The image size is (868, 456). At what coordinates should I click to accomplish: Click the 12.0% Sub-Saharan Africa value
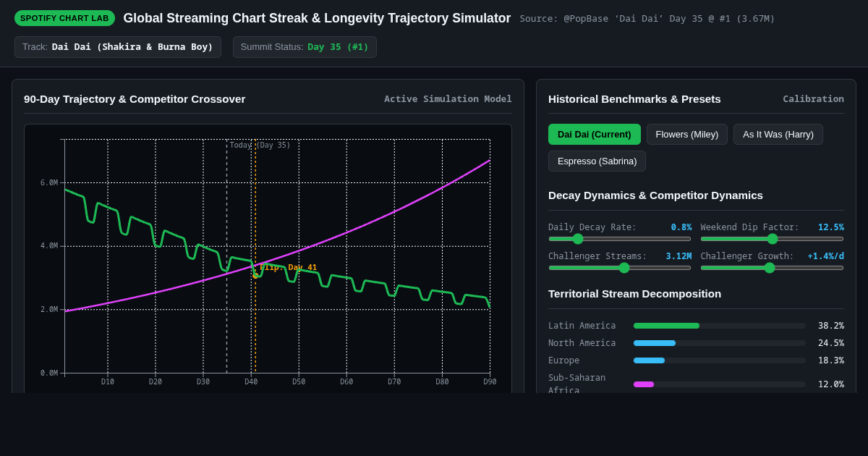point(830,384)
